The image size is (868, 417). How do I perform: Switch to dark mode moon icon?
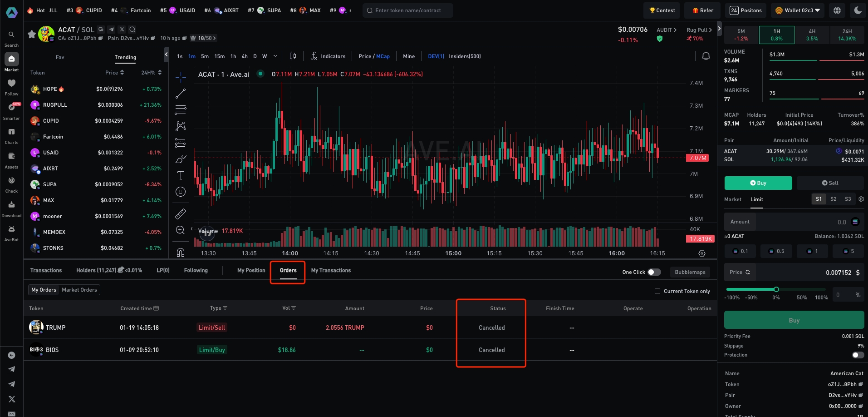click(x=858, y=10)
